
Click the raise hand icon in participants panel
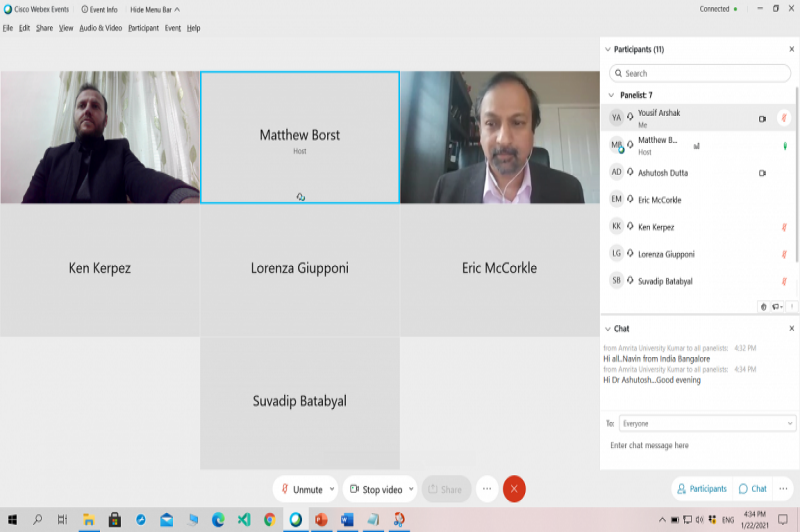click(763, 307)
